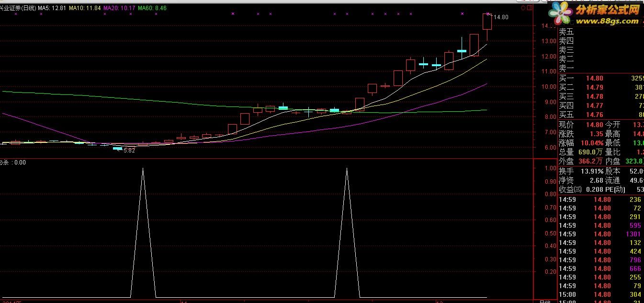Image resolution: width=644 pixels, height=303 pixels.
Task: Click the diamond icon above the chart
Action: pos(523,8)
